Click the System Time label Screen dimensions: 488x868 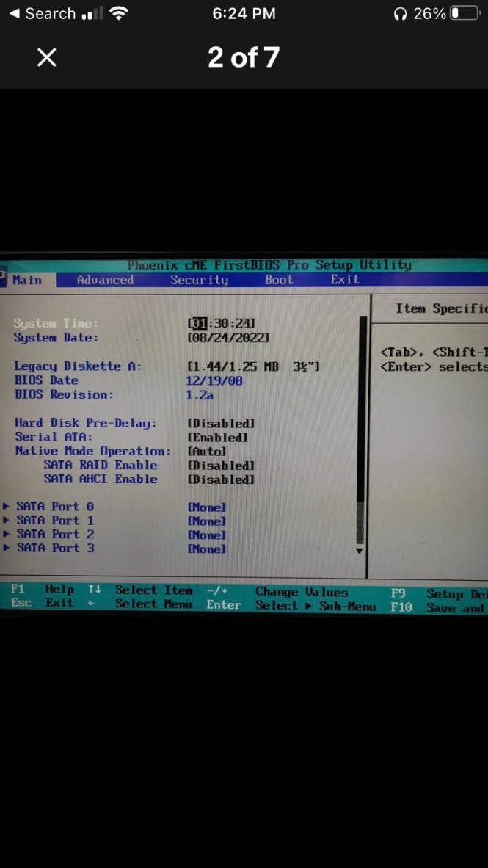pos(56,323)
